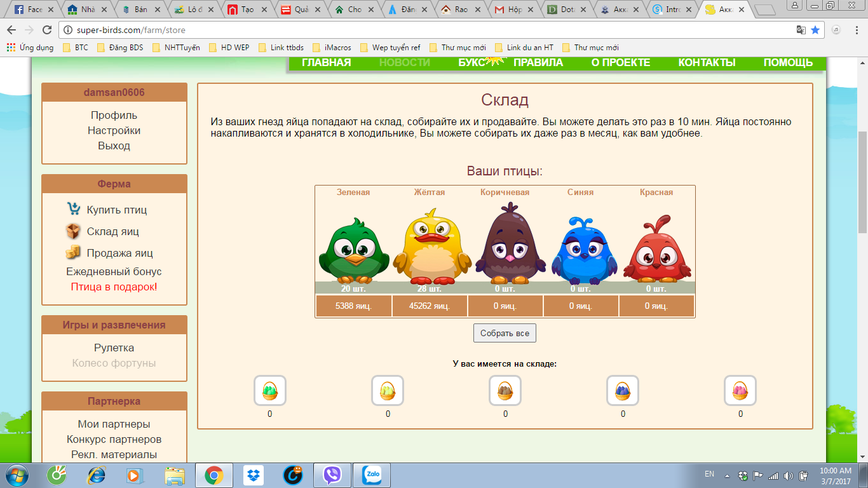Screen dimensions: 868x488
Task: Open the Рулетка game link
Action: coord(114,348)
